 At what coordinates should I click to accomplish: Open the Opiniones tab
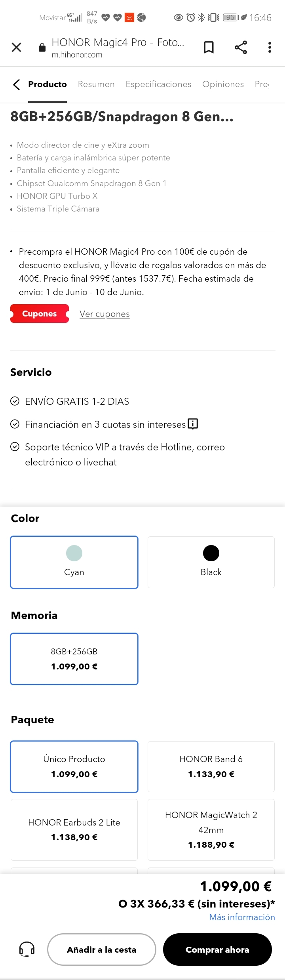click(223, 84)
